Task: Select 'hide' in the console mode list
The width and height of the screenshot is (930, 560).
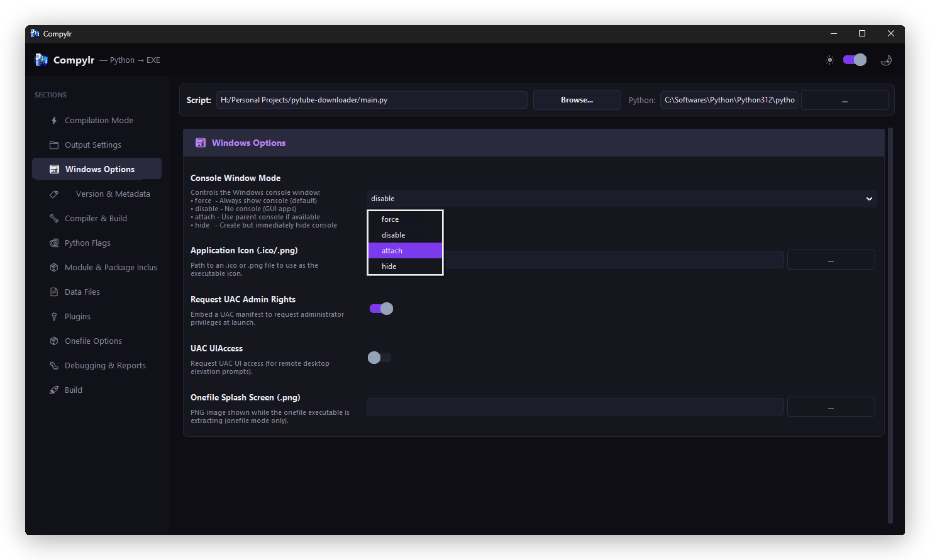Action: [405, 266]
